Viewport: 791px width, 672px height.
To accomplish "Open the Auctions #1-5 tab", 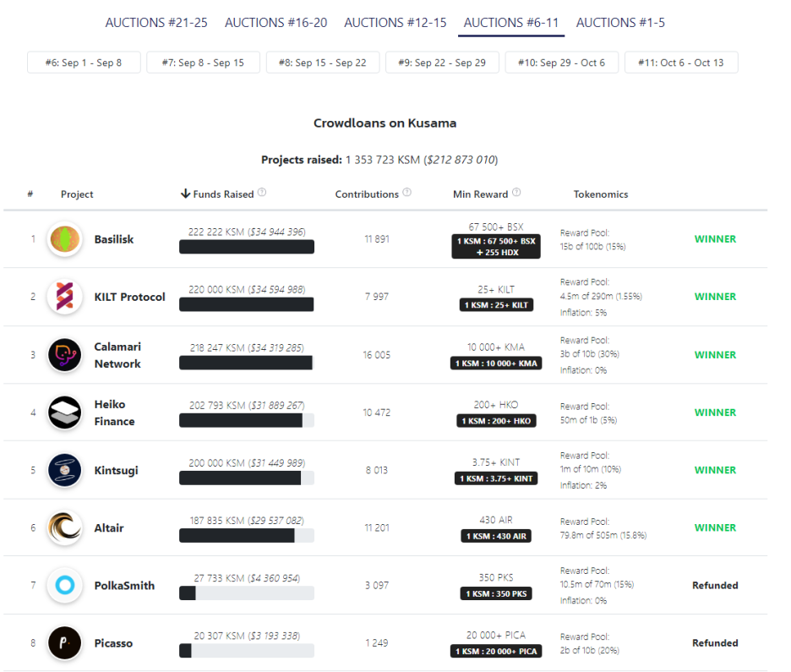I will 620,23.
